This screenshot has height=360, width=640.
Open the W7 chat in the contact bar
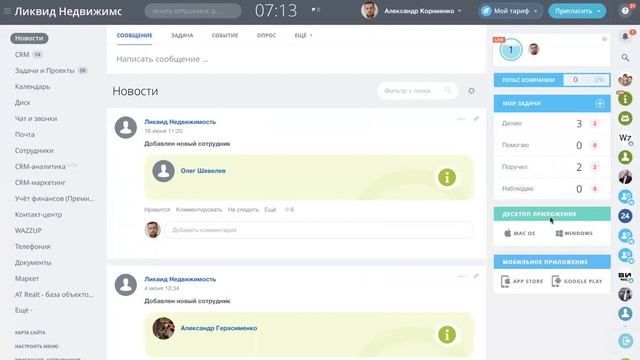(625, 138)
